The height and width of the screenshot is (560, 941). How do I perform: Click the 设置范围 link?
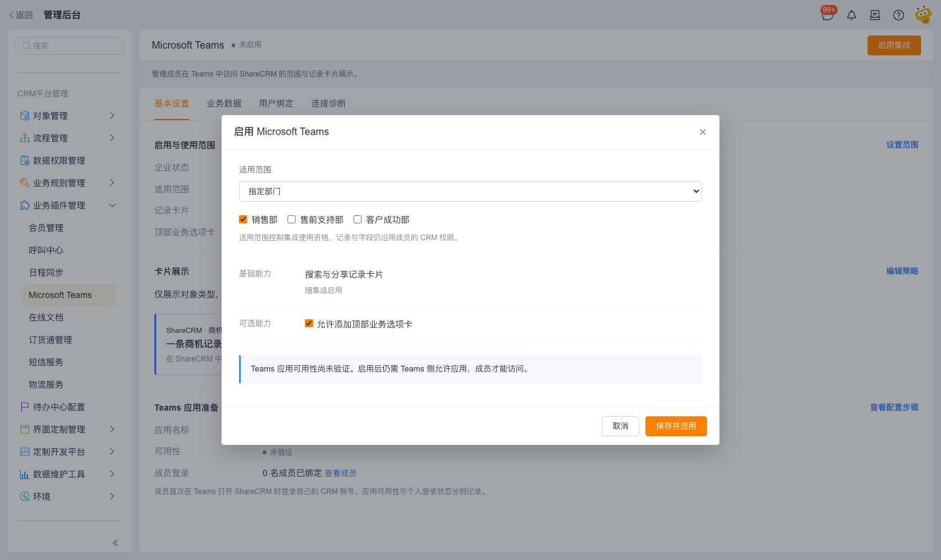(902, 145)
